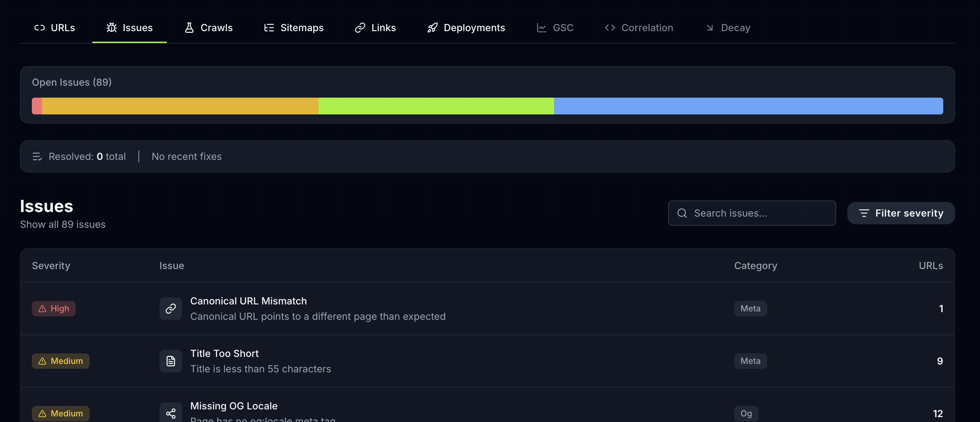Click the blue segment of the open issues bar
Screen dimensions: 980x422
pos(748,106)
